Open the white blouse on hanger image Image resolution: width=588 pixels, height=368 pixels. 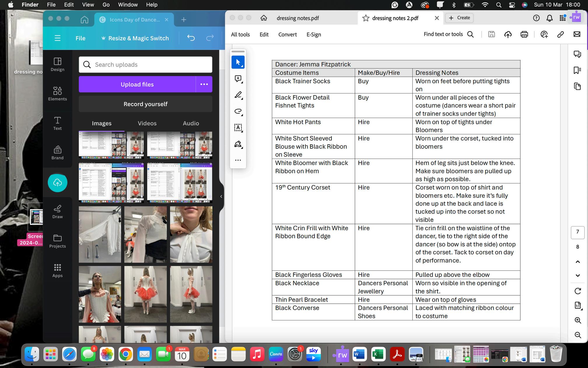pos(100,235)
